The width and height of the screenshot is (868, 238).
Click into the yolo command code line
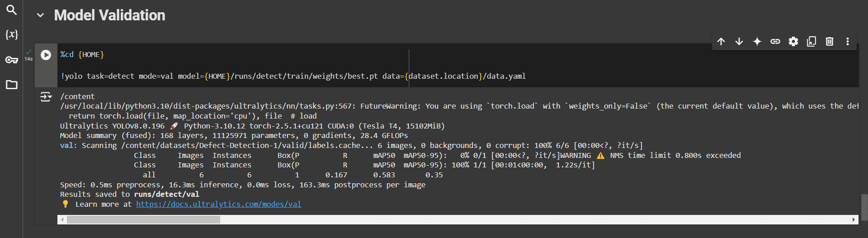pyautogui.click(x=293, y=76)
